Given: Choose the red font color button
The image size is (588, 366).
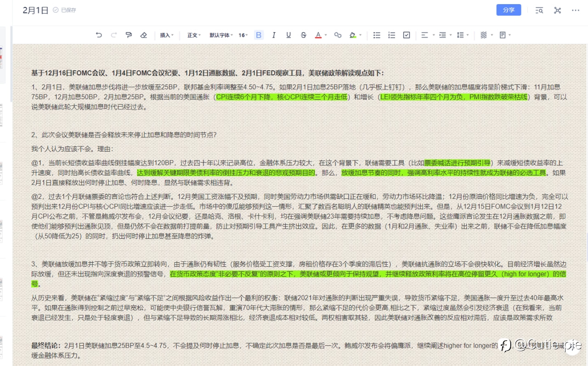Looking at the screenshot, I should 318,35.
